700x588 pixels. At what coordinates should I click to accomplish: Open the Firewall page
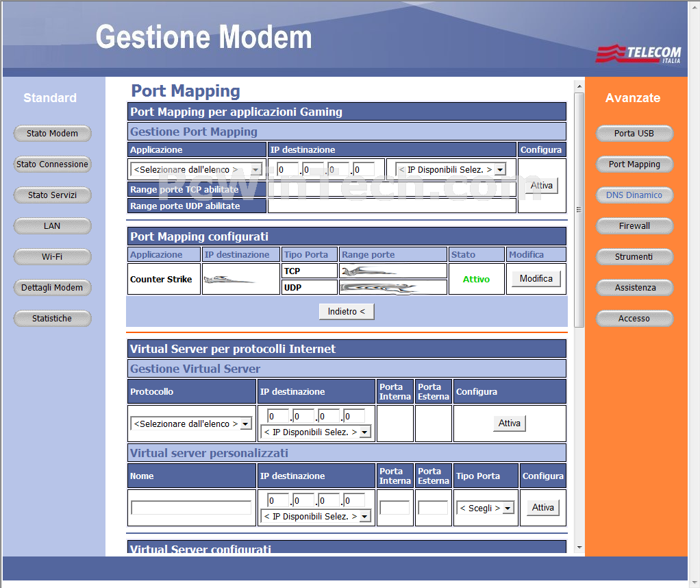tap(634, 225)
